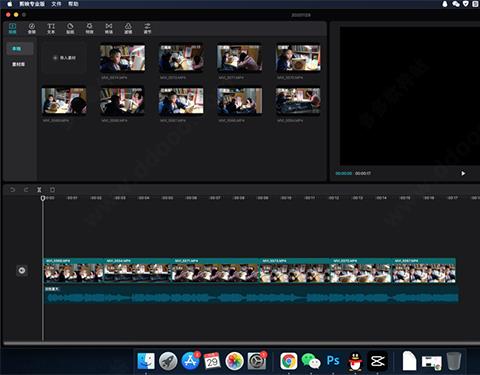Select the third video thumbnail in top row

[239, 58]
